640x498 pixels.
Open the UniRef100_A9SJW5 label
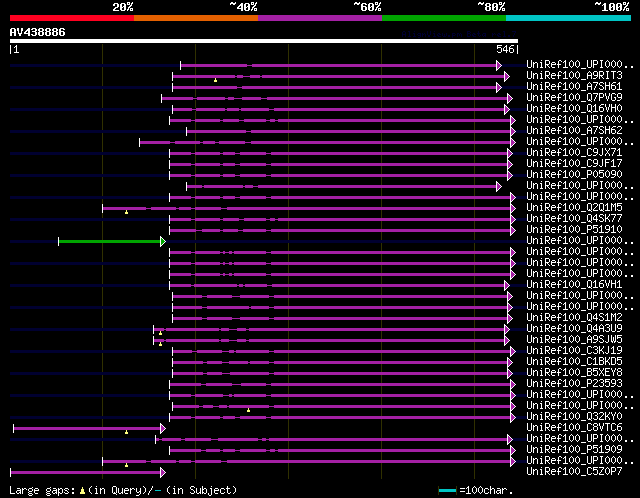point(574,340)
